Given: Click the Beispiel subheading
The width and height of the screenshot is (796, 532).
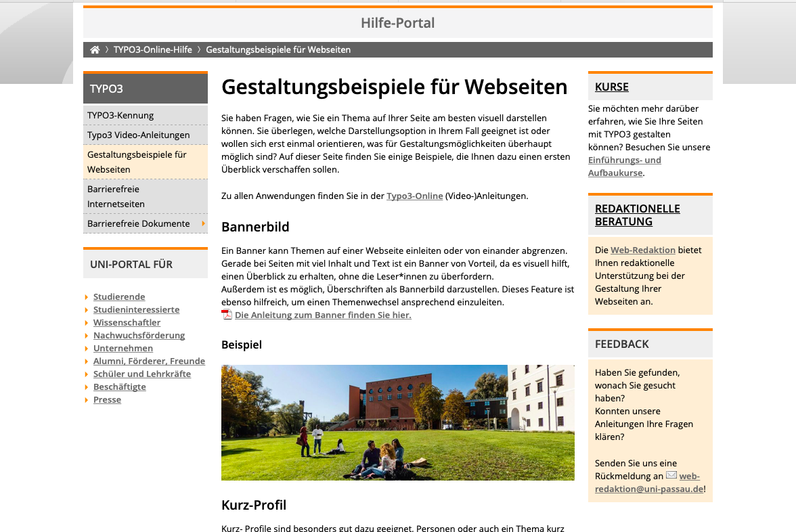Looking at the screenshot, I should [x=242, y=345].
